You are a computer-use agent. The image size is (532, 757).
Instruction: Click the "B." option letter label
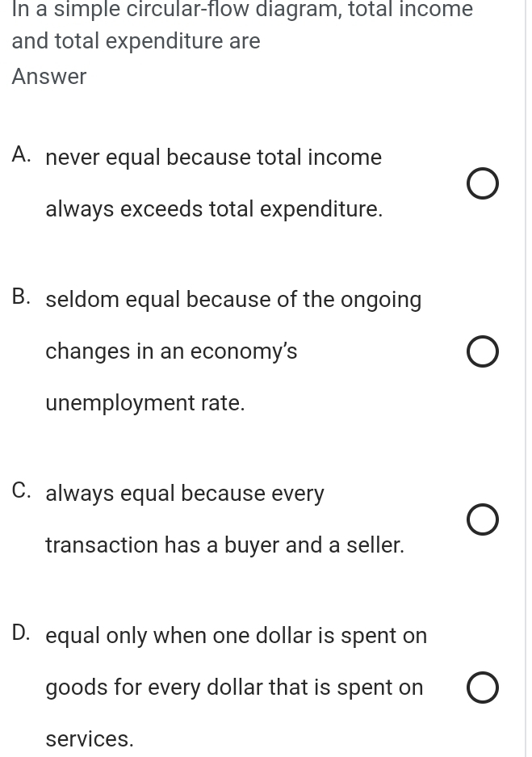point(23,297)
